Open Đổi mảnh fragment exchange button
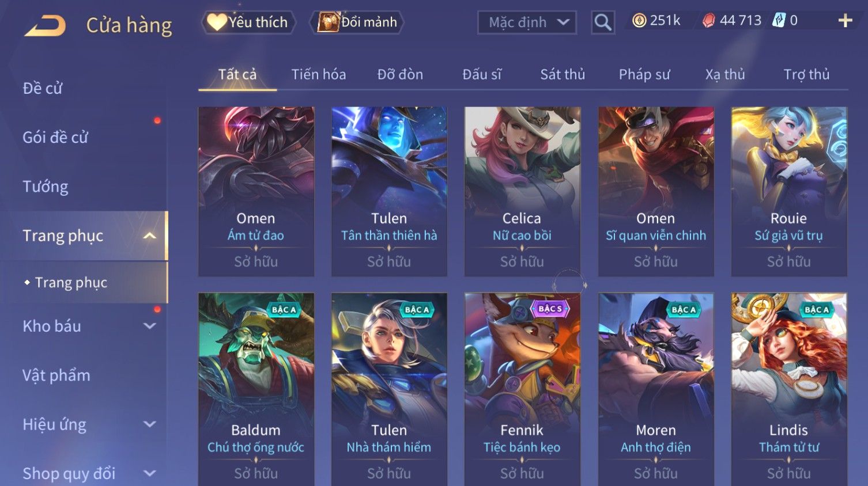868x486 pixels. pos(357,22)
